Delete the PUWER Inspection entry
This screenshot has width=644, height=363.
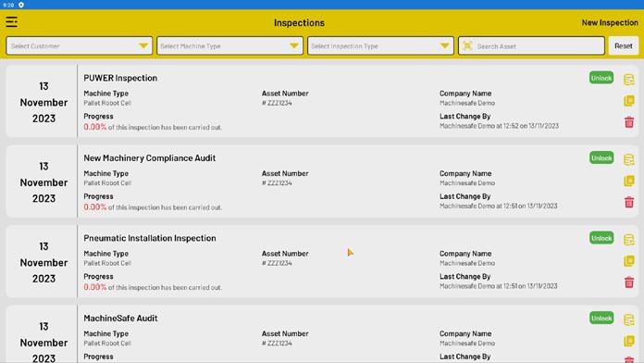[x=629, y=122]
